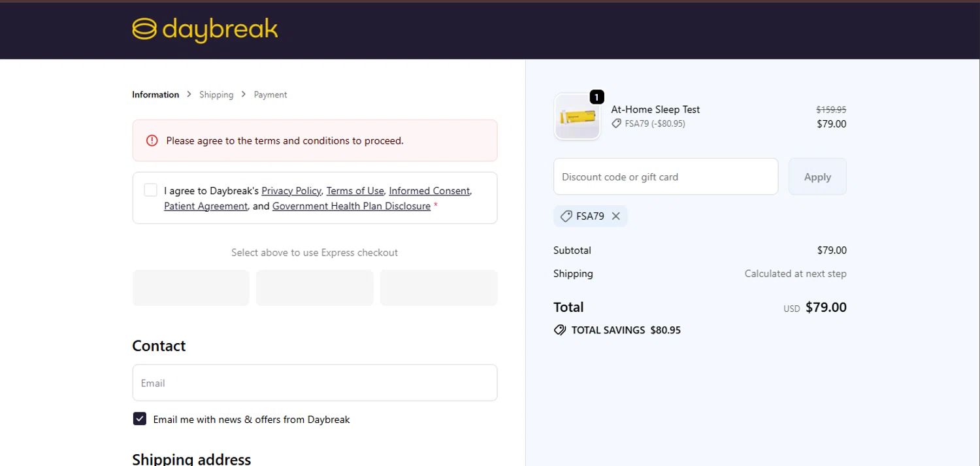Image resolution: width=980 pixels, height=466 pixels.
Task: Click the struck-through $159.95 price
Action: [831, 110]
